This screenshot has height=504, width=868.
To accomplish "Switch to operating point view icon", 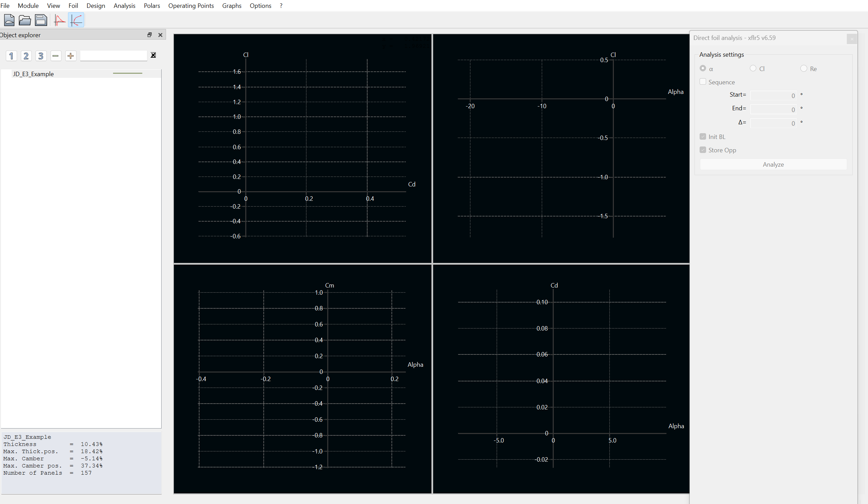I will 59,20.
